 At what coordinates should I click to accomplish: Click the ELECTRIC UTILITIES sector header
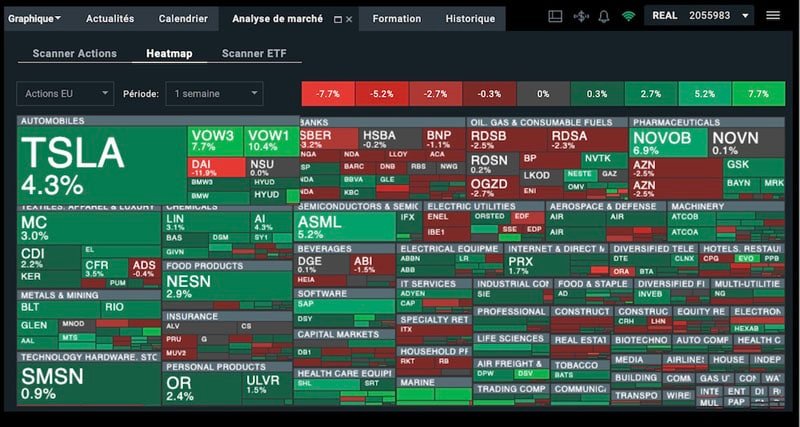tap(485, 206)
